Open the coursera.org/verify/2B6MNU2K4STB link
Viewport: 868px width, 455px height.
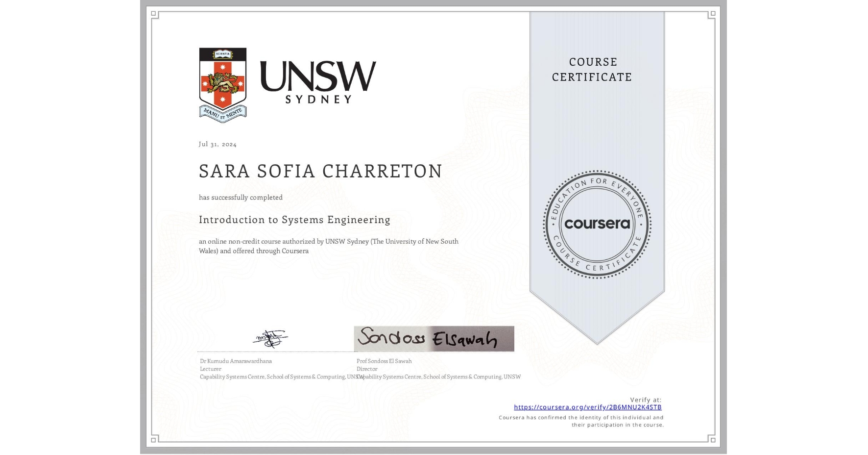coord(588,407)
